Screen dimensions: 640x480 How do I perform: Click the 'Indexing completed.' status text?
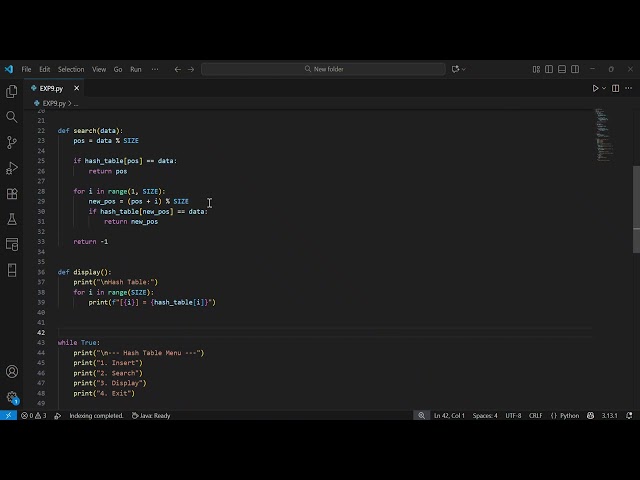click(x=96, y=416)
